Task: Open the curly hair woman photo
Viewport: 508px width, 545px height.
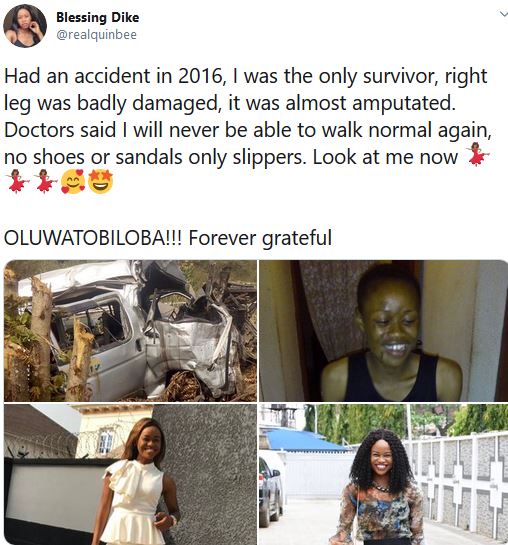Action: [384, 474]
